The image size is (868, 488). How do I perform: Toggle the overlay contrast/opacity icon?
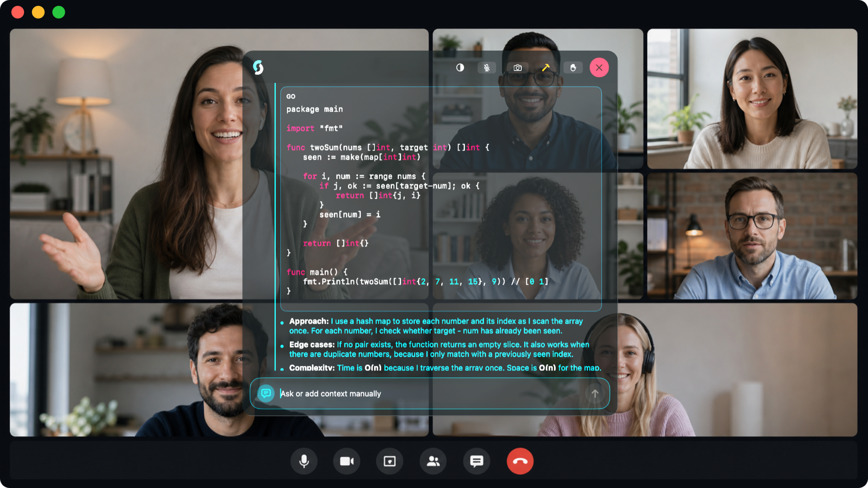pyautogui.click(x=460, y=67)
